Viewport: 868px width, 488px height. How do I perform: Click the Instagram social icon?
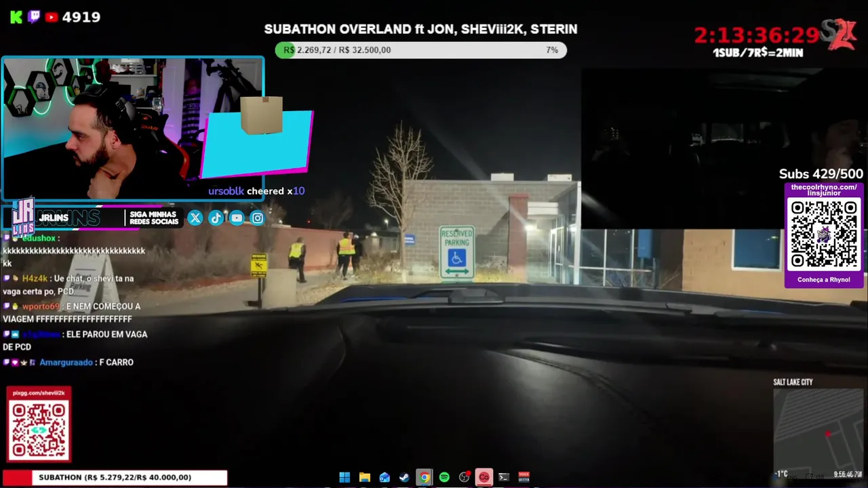click(x=258, y=218)
